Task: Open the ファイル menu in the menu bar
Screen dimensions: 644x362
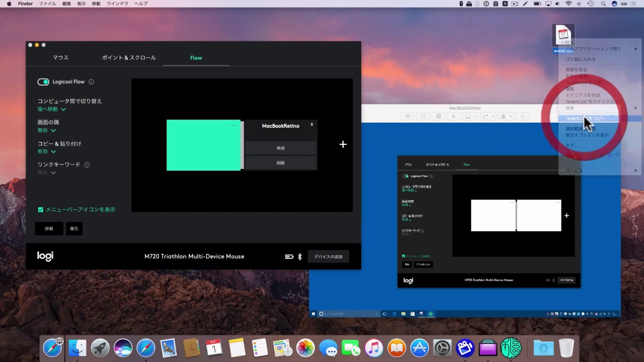Action: tap(48, 4)
